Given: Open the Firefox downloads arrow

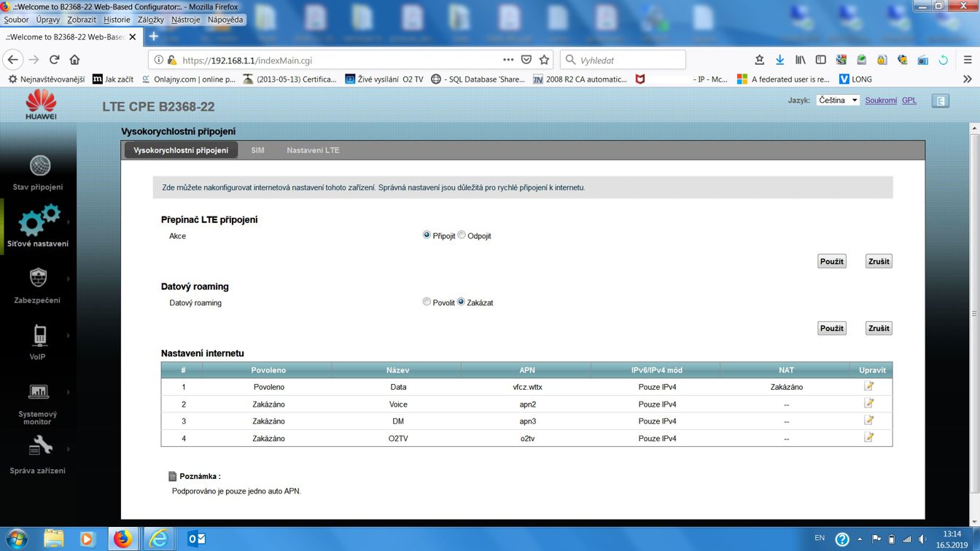Looking at the screenshot, I should pos(779,60).
